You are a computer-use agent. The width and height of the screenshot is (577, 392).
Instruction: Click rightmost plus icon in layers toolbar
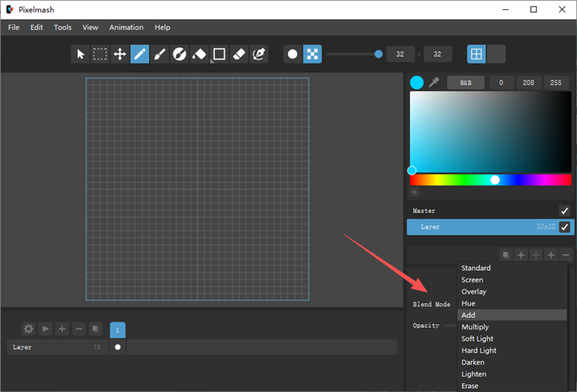[551, 255]
